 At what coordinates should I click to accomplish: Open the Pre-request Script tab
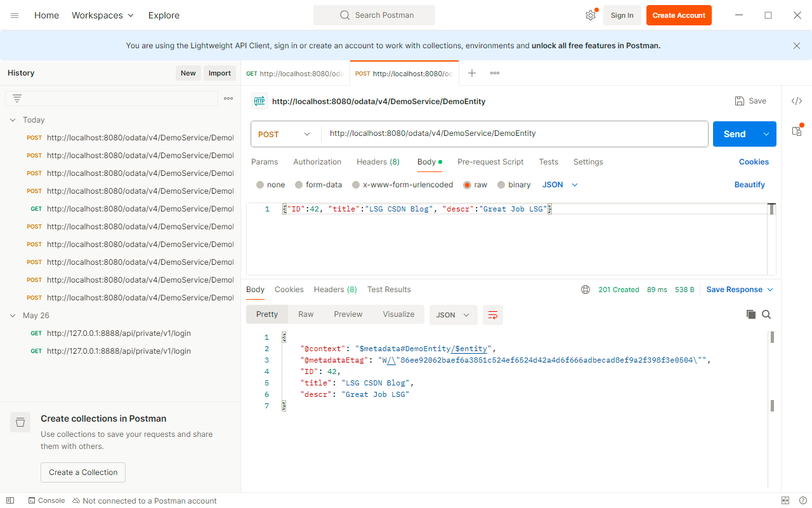point(490,162)
